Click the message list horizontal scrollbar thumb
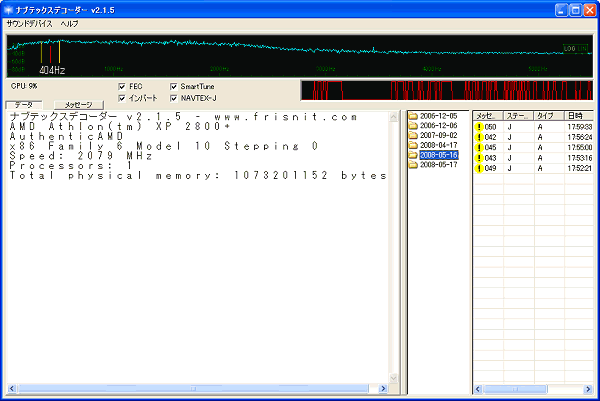The width and height of the screenshot is (600, 401). click(515, 389)
